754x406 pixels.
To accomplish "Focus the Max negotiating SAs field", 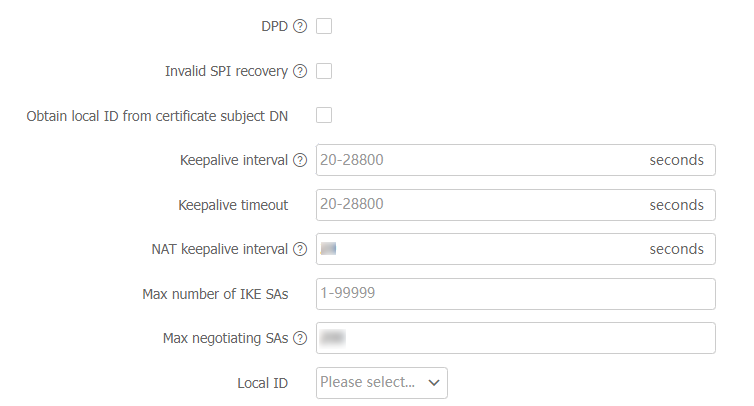I will point(515,338).
